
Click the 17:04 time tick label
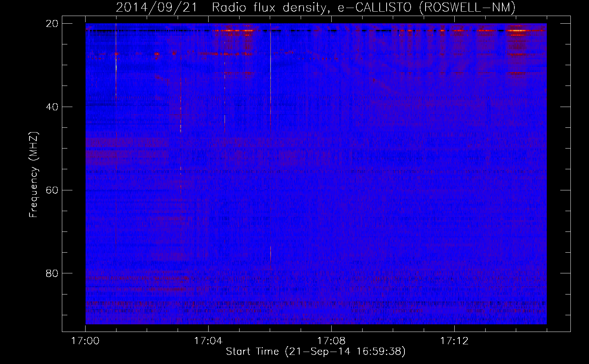tap(208, 341)
